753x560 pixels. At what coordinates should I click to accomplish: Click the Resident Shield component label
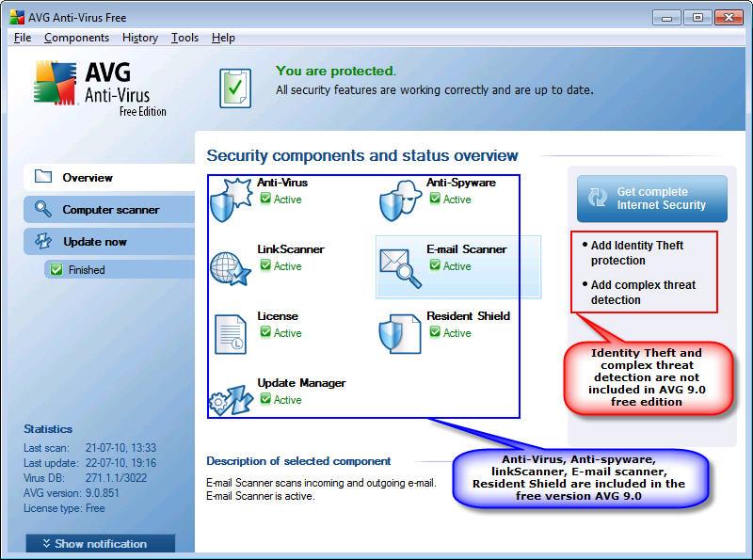[x=468, y=316]
